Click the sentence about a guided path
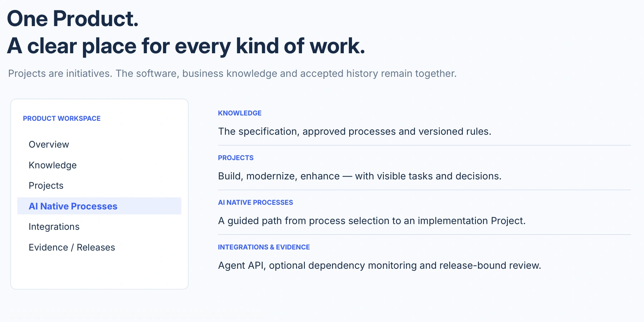Screen dimensions: 644x322 pyautogui.click(x=372, y=221)
